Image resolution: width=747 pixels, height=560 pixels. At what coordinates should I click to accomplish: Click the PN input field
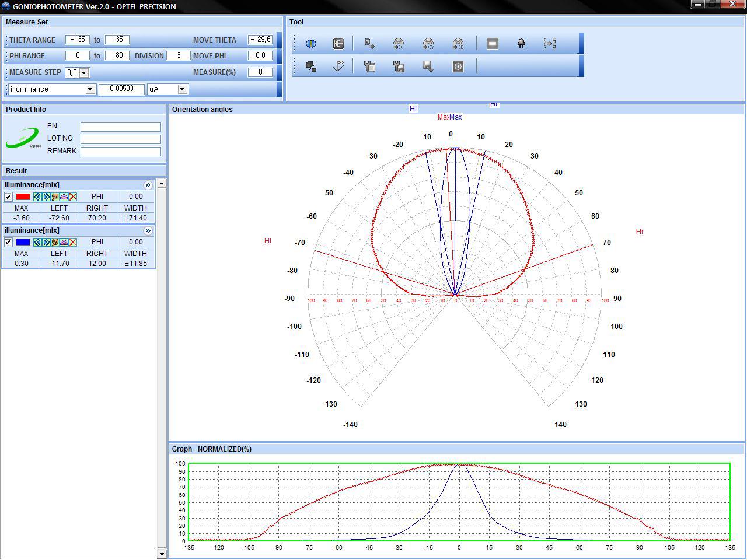click(121, 127)
